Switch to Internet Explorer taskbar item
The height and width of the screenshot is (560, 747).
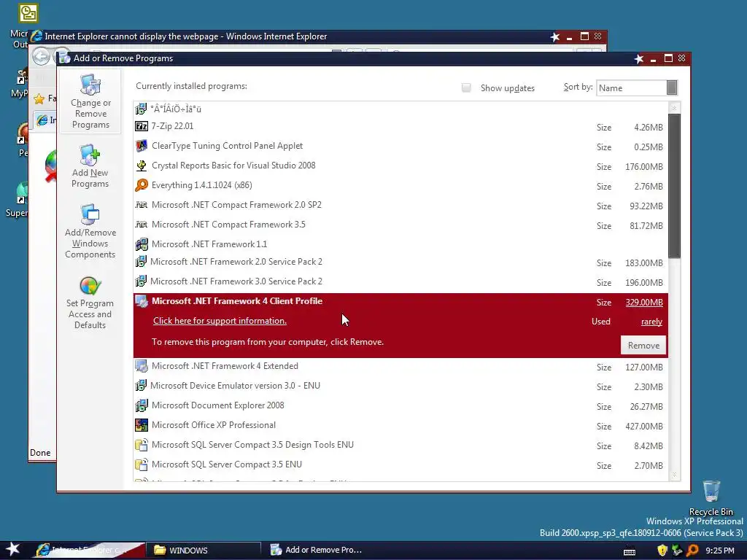[x=88, y=550]
